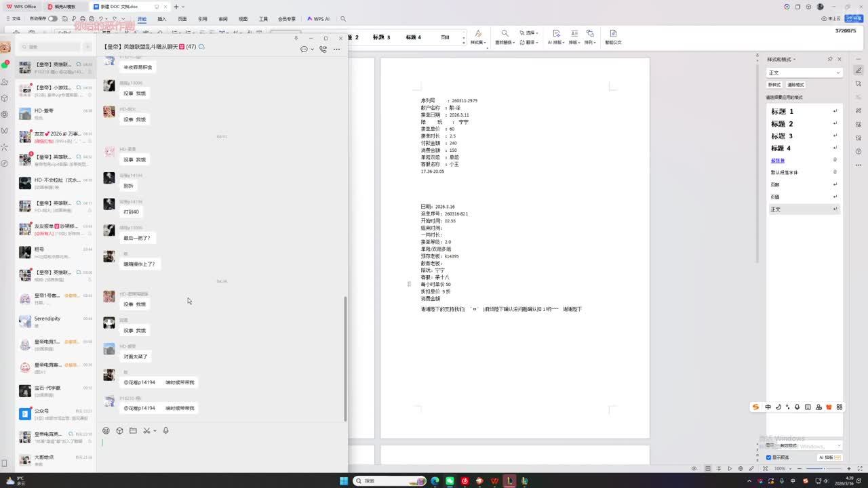The width and height of the screenshot is (868, 488).
Task: Click the 新样式 button
Action: coord(774,85)
